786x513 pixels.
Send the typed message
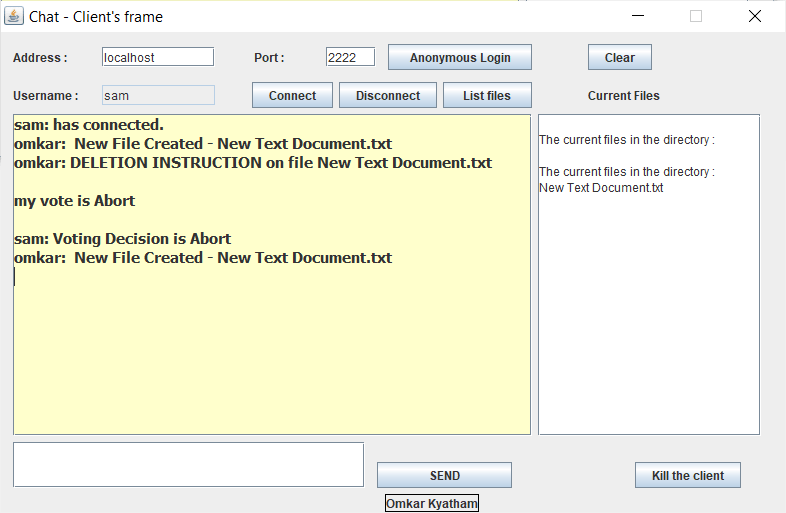click(x=444, y=475)
